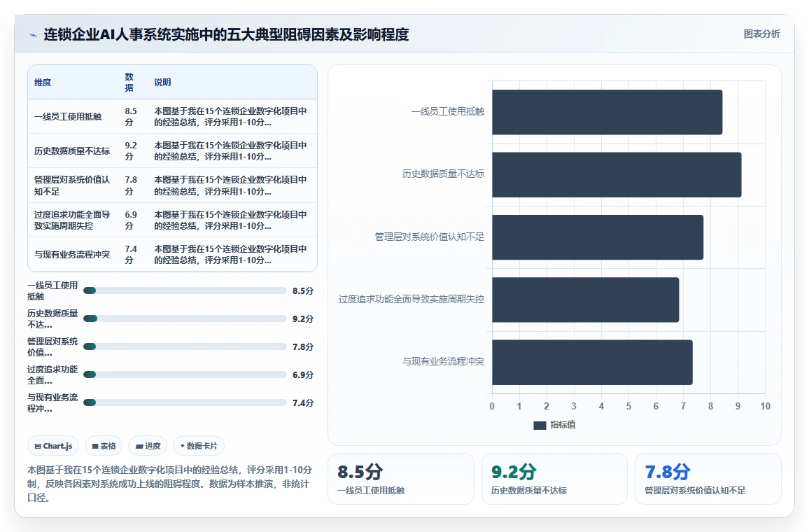The height and width of the screenshot is (532, 809).
Task: Click the 图表分析 label in the header
Action: coord(761,34)
